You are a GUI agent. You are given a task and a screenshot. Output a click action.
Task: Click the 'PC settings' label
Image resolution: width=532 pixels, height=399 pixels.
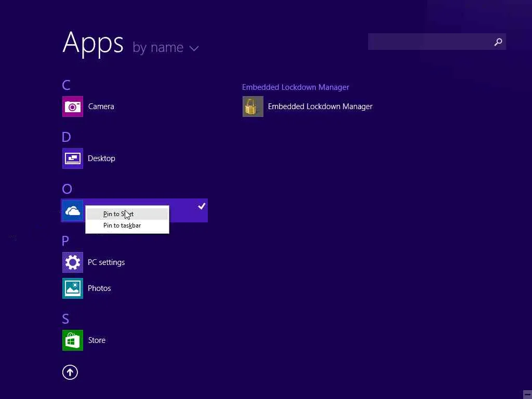click(x=106, y=262)
